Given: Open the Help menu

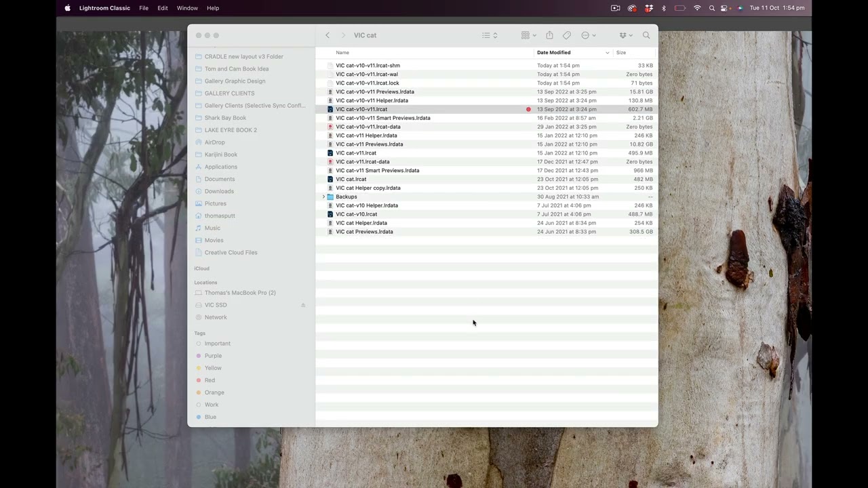Looking at the screenshot, I should pos(213,8).
